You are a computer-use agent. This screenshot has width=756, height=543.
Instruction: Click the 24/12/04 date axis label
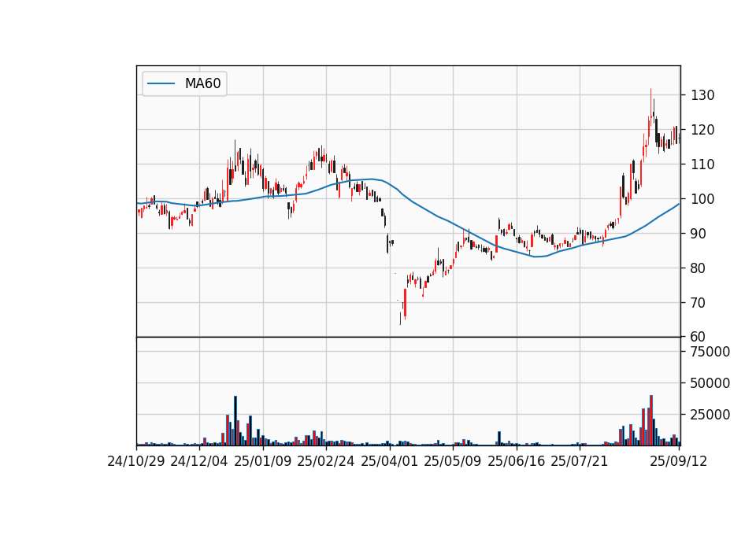199,461
